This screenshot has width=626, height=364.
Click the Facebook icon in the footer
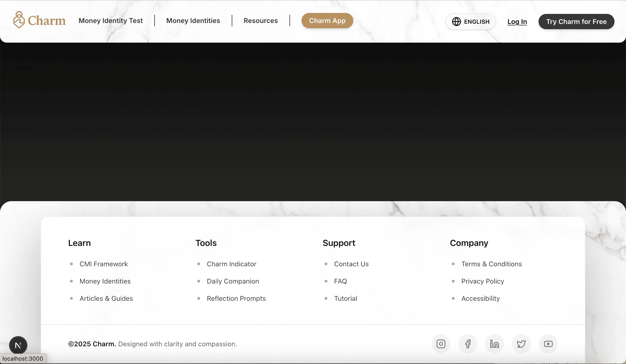pos(468,344)
